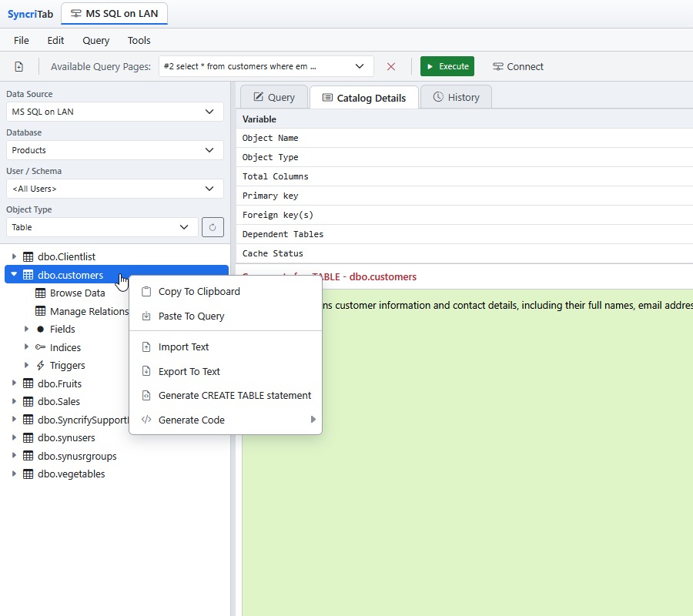Expand the Triggers node
The height and width of the screenshot is (616, 693).
coord(26,365)
